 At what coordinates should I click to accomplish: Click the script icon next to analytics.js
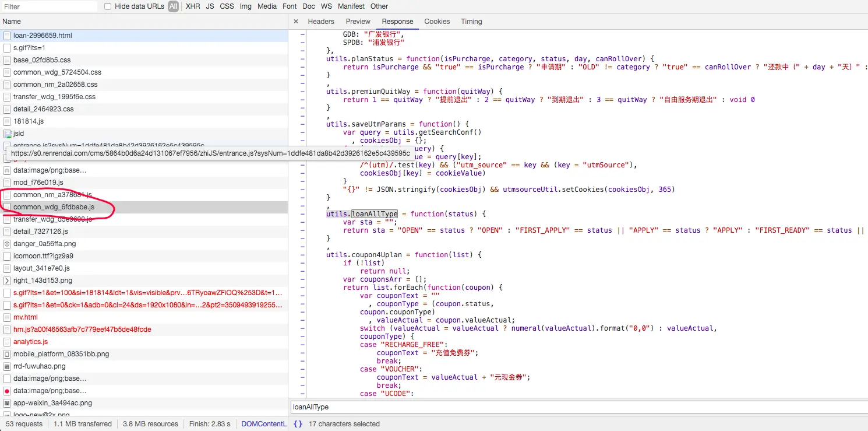[7, 342]
